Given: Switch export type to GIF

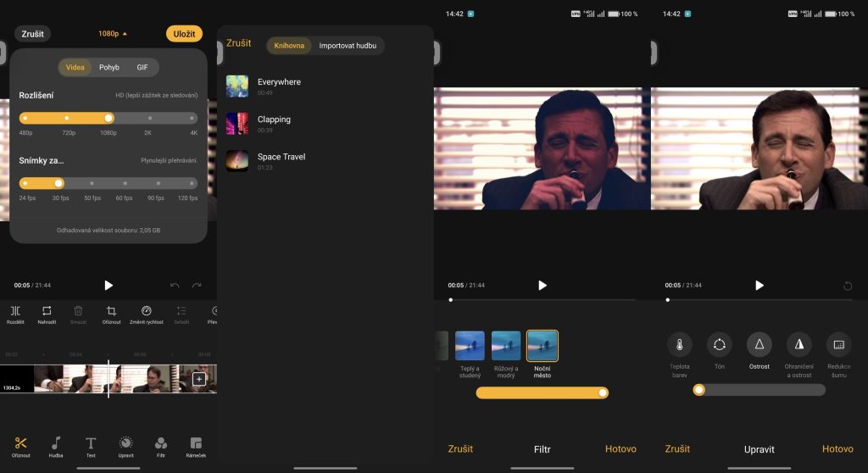Looking at the screenshot, I should point(142,68).
